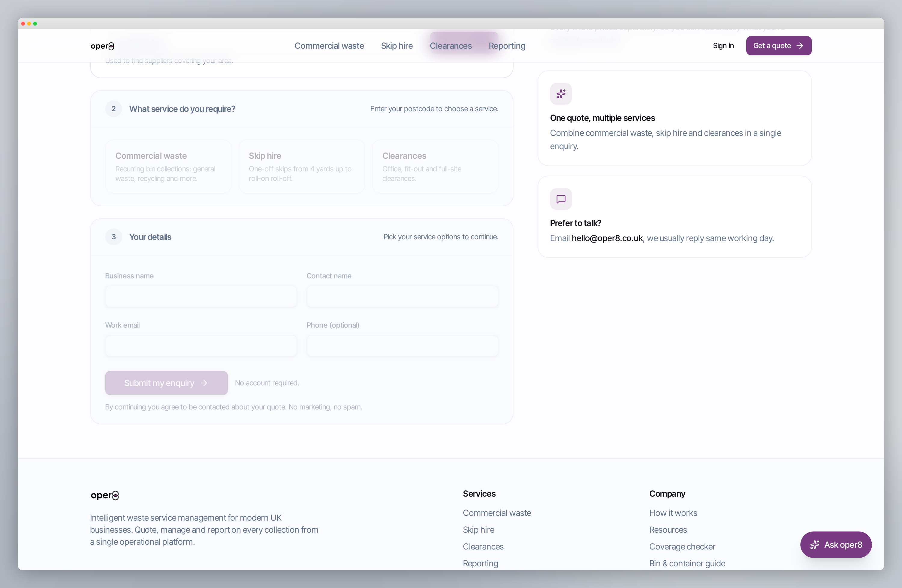The image size is (902, 588).
Task: Click the step 3 number badge
Action: [113, 237]
